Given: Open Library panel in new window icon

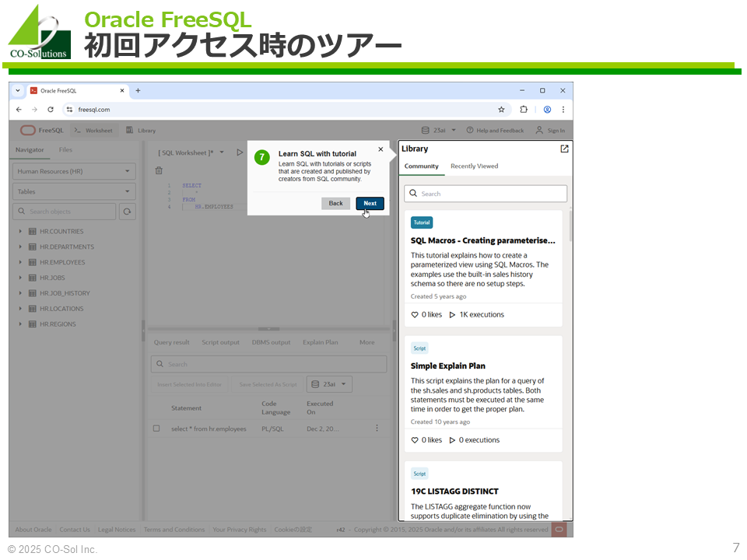Looking at the screenshot, I should pos(564,149).
